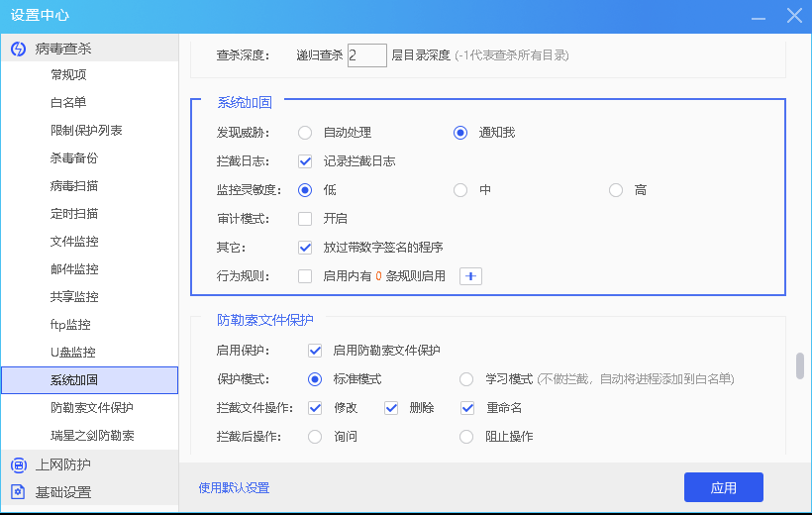Open 白名单 settings page
Image resolution: width=812 pixels, height=515 pixels.
point(68,103)
